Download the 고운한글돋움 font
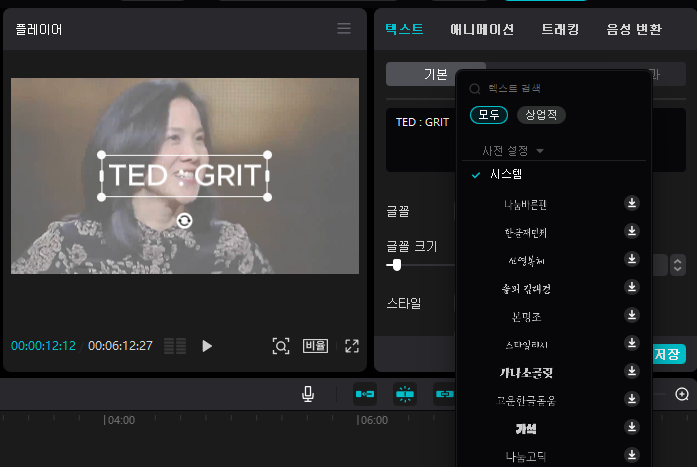The height and width of the screenshot is (467, 697). [x=632, y=399]
